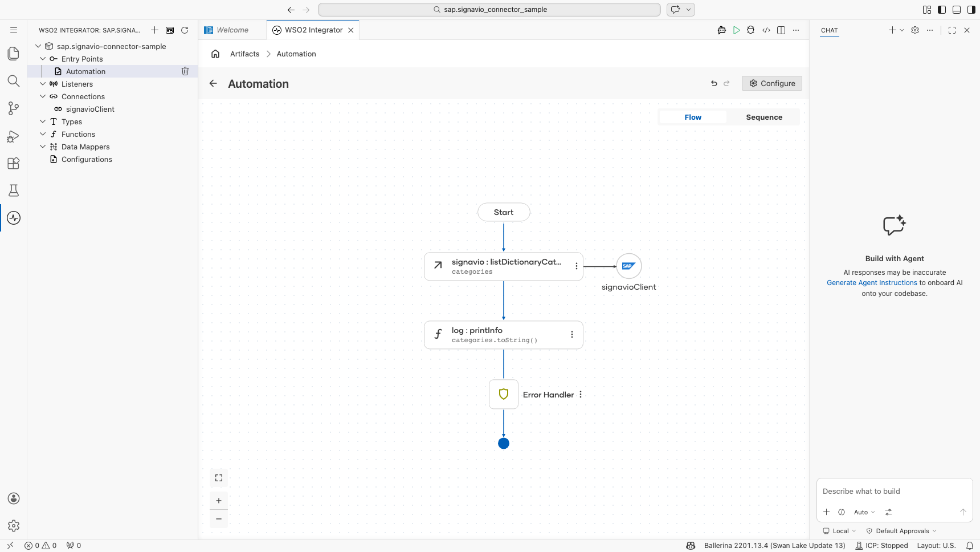Screen dimensions: 980x552
Task: Collapse the Functions section
Action: coord(43,134)
